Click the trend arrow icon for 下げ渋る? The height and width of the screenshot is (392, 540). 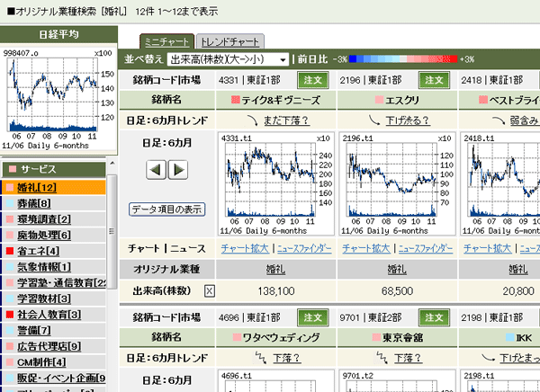pyautogui.click(x=374, y=120)
